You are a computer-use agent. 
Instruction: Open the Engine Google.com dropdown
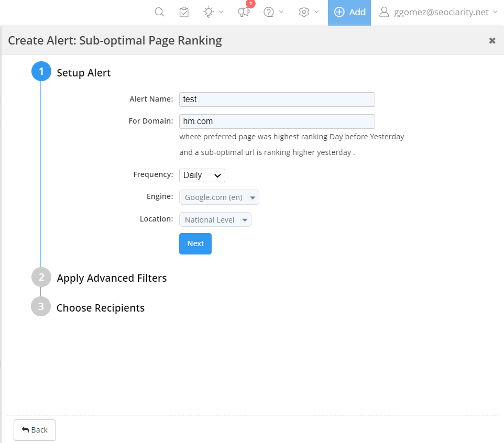coord(219,197)
